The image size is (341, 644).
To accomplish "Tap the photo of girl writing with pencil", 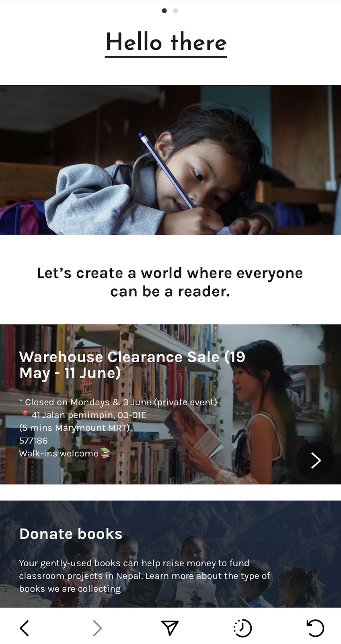I will (x=170, y=160).
